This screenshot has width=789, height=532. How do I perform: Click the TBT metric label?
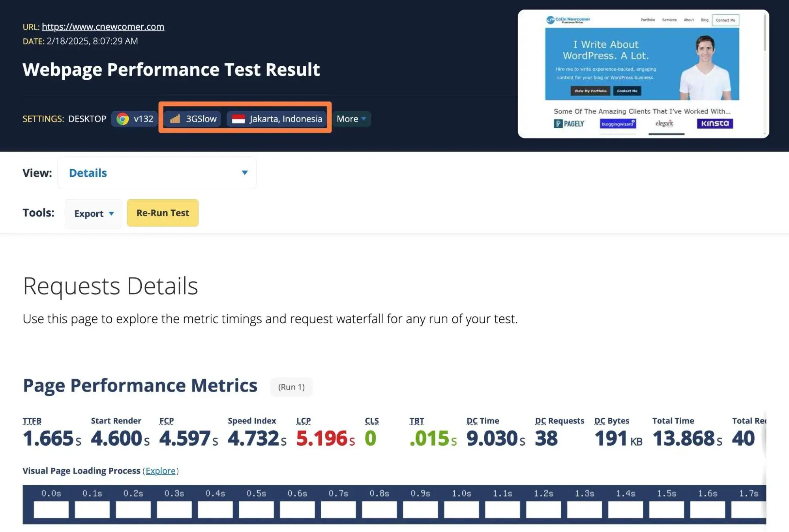tap(417, 421)
